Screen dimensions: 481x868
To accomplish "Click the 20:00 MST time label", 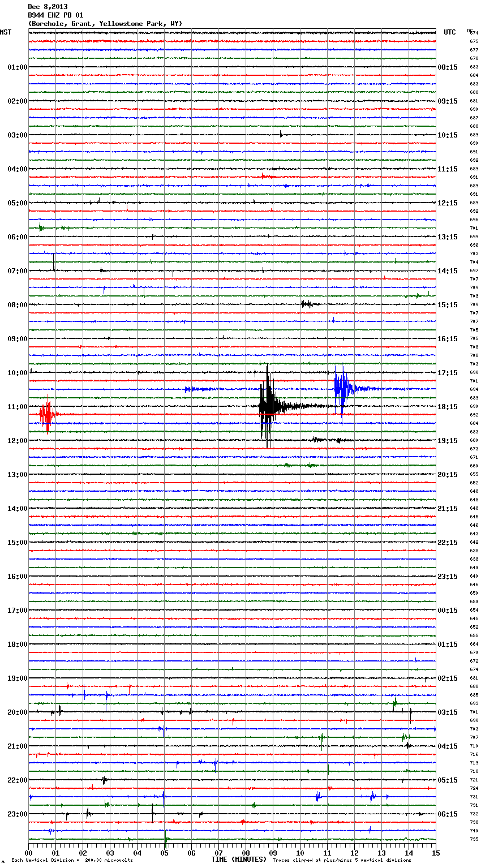I will [x=18, y=712].
